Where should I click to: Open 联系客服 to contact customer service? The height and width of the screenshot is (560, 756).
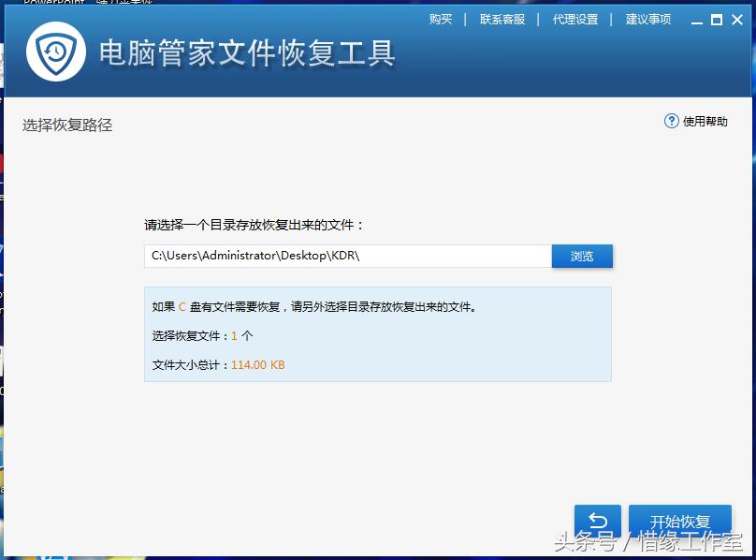[502, 19]
